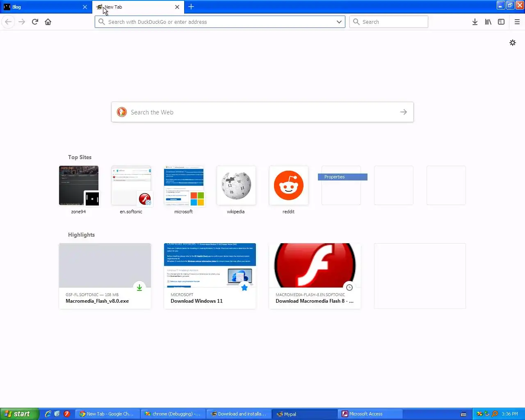Switch to Mypal taskbar button
The width and height of the screenshot is (525, 420).
(304, 414)
